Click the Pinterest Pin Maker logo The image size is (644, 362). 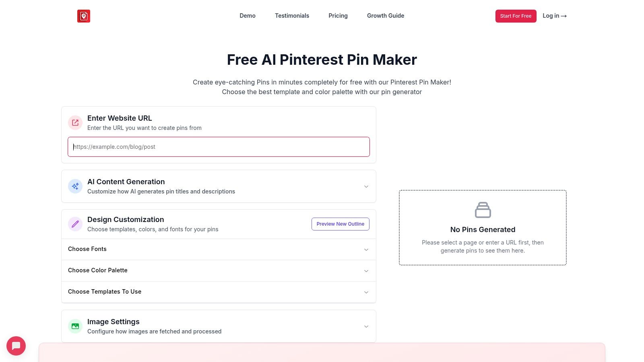click(x=84, y=16)
